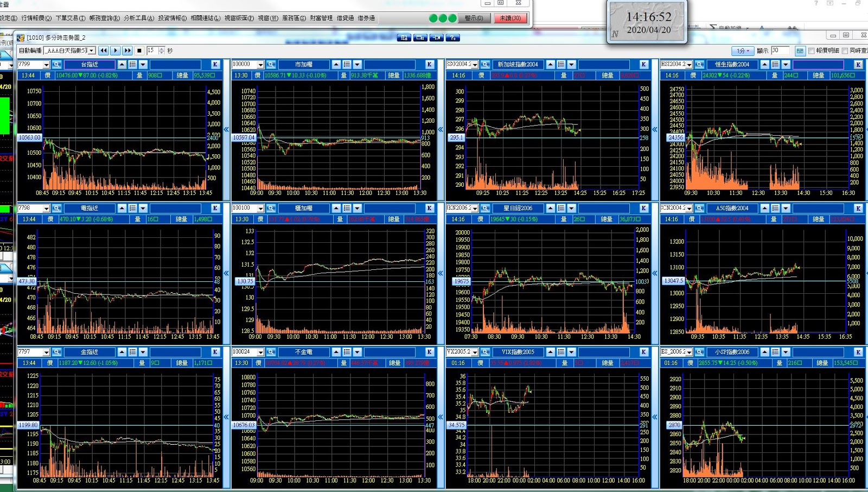Open the 分析工具(A) menu
Image resolution: width=868 pixels, height=492 pixels.
click(x=138, y=18)
